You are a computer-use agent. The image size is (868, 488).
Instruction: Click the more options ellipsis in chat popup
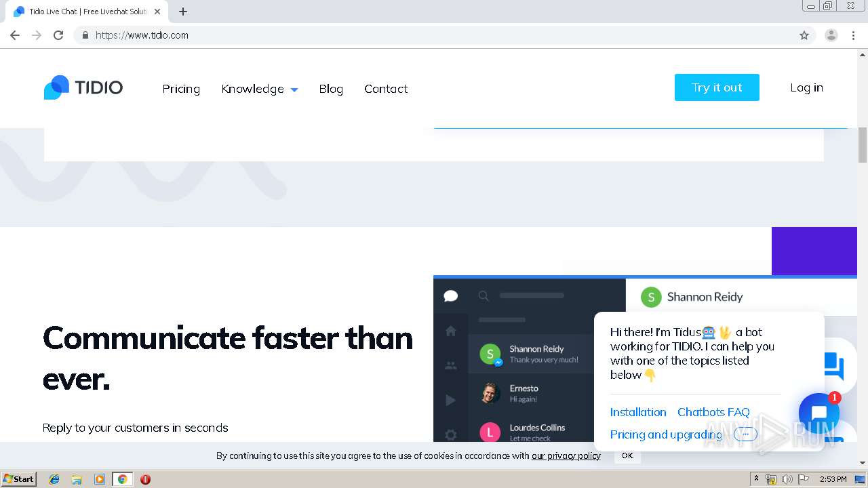745,434
